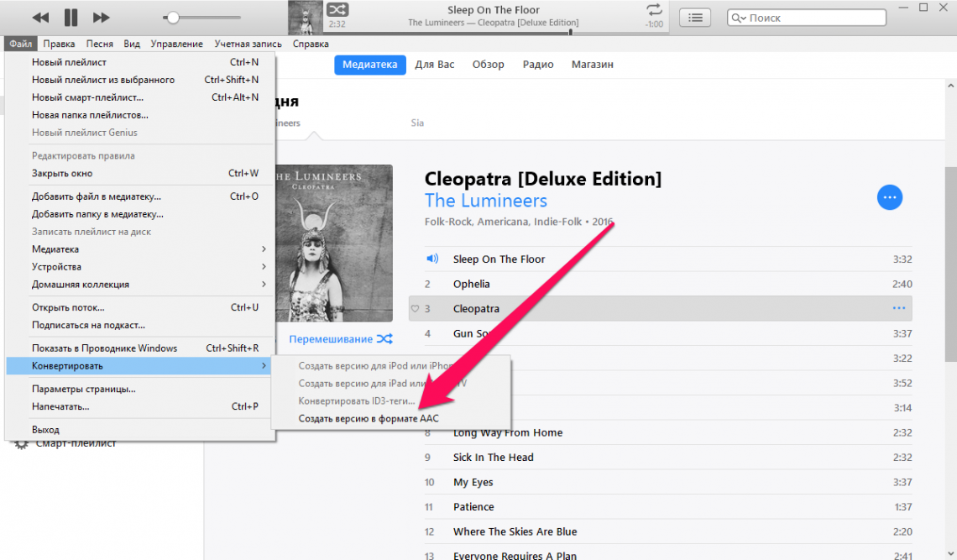The height and width of the screenshot is (560, 957).
Task: Click the scroll down arrow at bottom right
Action: pos(951,553)
